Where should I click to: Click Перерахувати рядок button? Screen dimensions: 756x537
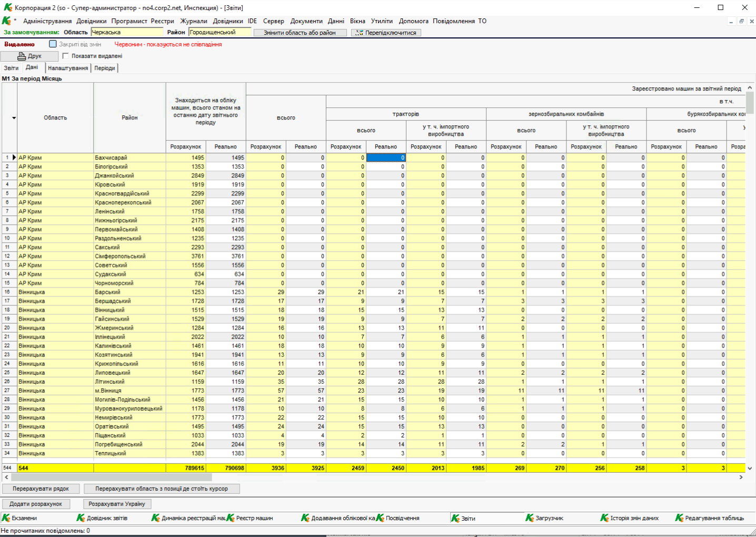coord(42,489)
